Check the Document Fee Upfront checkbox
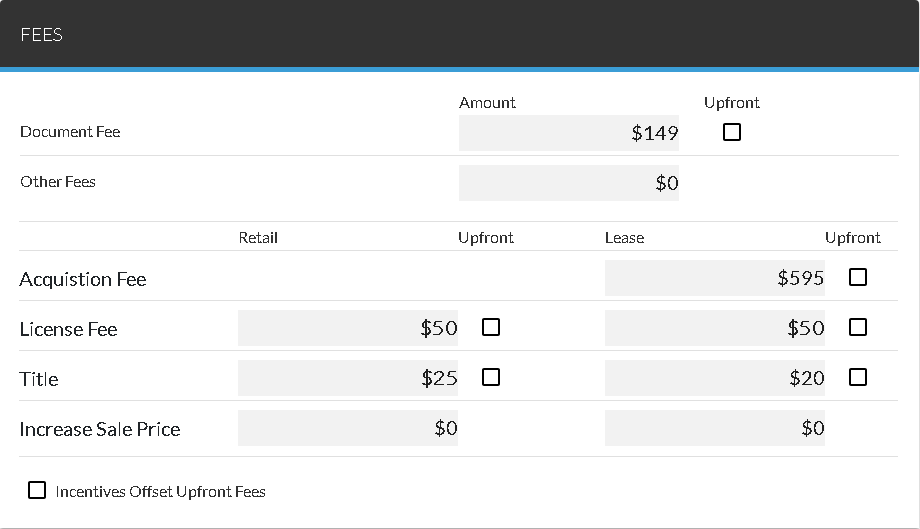The width and height of the screenshot is (920, 529). coord(732,132)
